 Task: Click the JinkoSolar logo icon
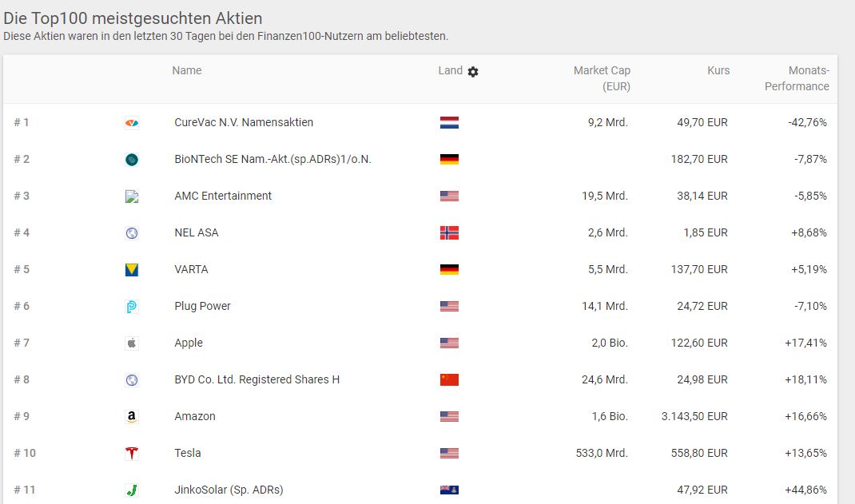tap(132, 490)
